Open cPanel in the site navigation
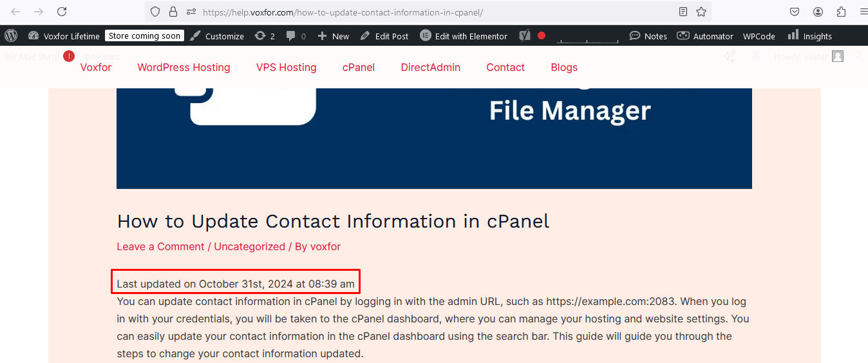 359,67
